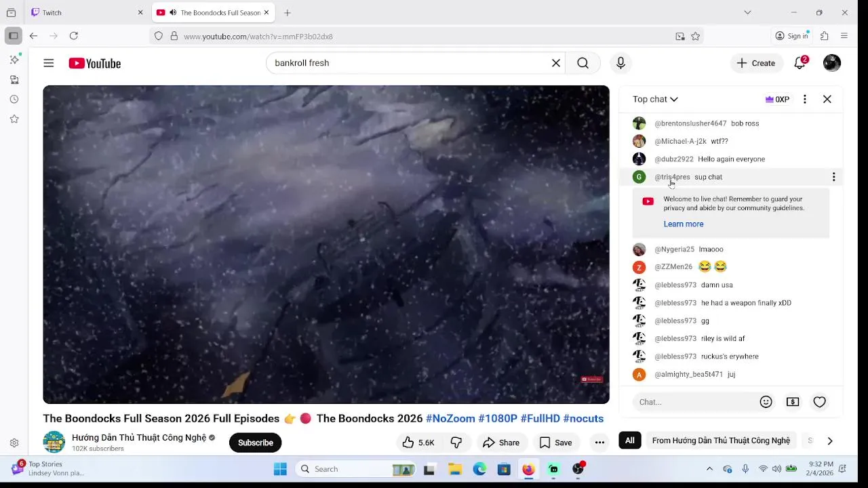Open File Explorer from the taskbar
Viewport: 868px width, 488px height.
tap(455, 469)
